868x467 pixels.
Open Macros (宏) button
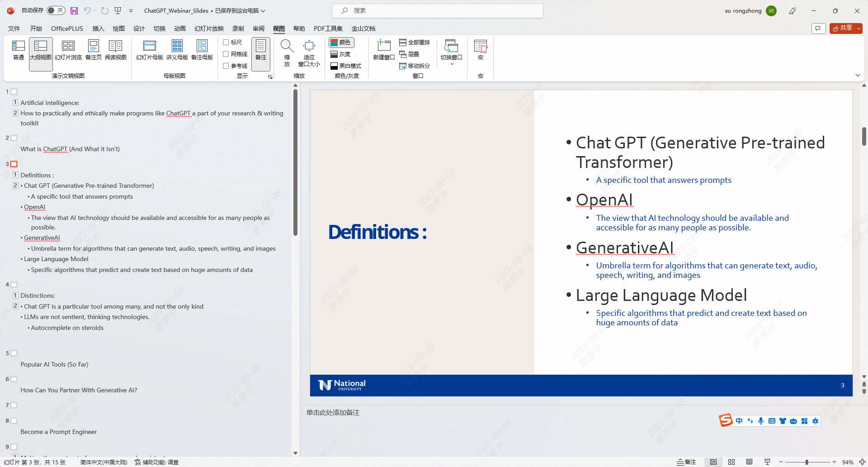click(481, 50)
